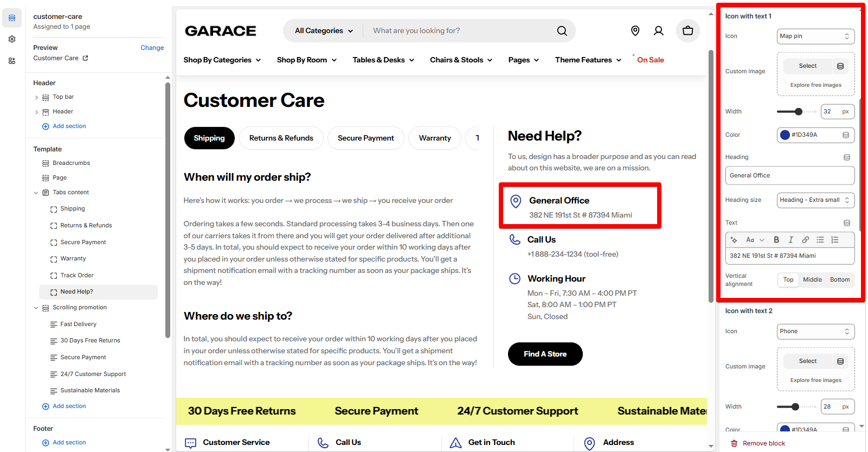Image resolution: width=868 pixels, height=452 pixels.
Task: Open the account profile icon in header
Action: click(x=659, y=31)
